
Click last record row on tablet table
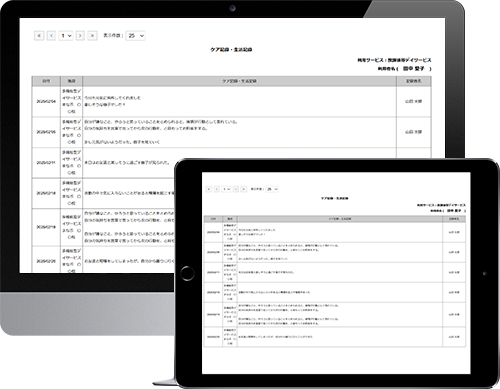335,337
